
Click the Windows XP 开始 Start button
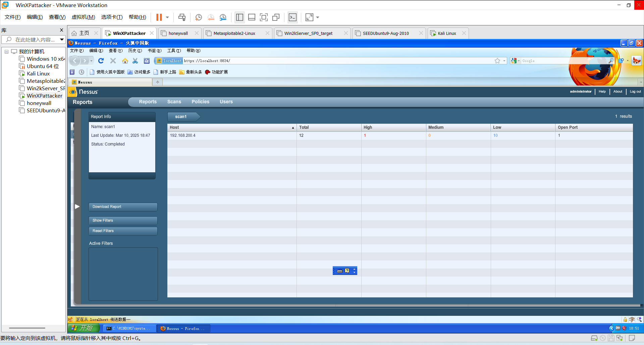[84, 328]
